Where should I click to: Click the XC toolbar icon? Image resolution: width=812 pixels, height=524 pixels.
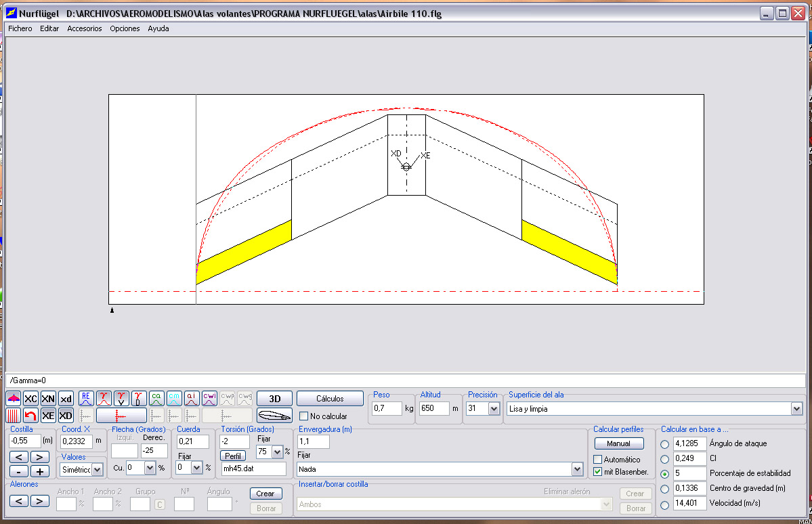click(30, 399)
